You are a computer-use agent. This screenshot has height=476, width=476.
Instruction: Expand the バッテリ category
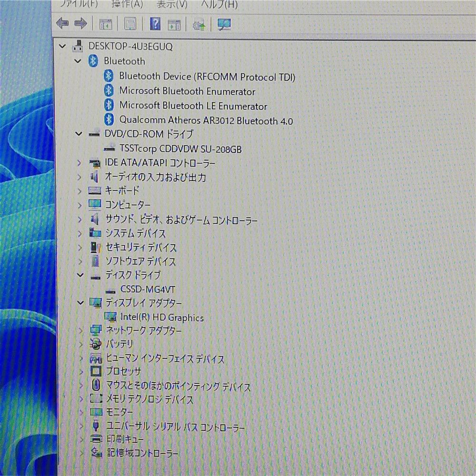(81, 344)
